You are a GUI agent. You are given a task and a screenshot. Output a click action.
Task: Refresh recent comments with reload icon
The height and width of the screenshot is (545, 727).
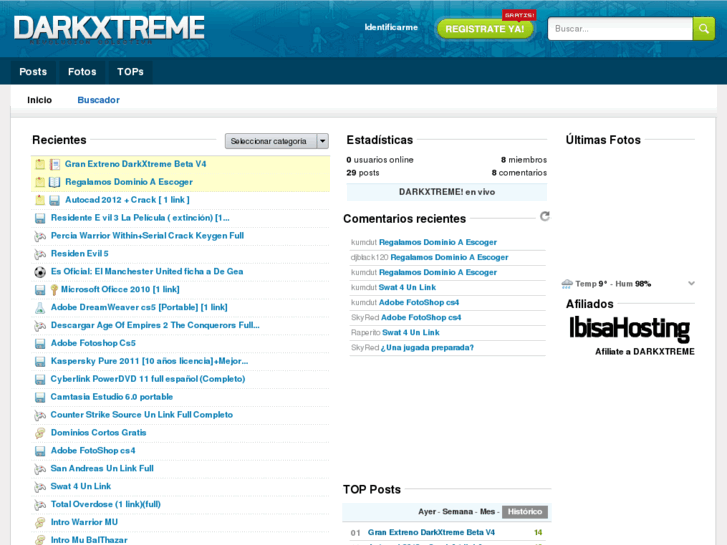(545, 216)
